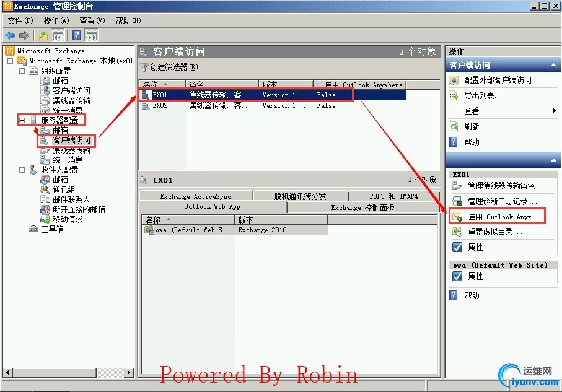The height and width of the screenshot is (392, 562).
Task: Open the 查看(V) menu
Action: (92, 20)
